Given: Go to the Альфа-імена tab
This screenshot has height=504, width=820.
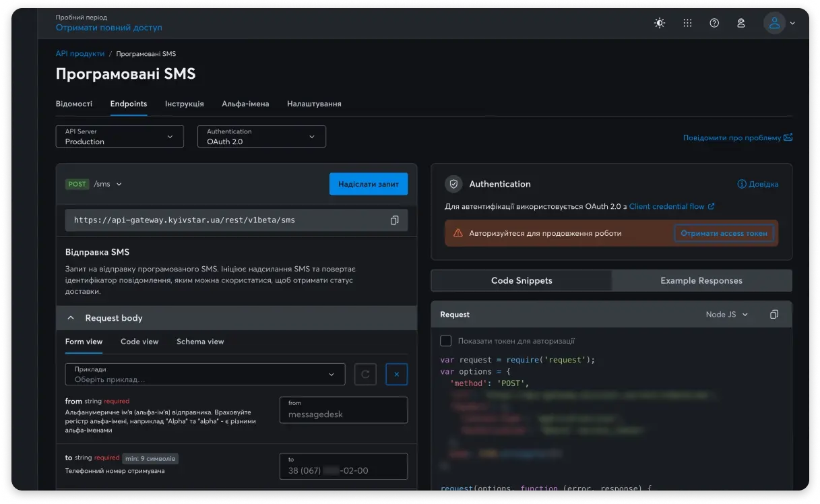Looking at the screenshot, I should tap(245, 104).
